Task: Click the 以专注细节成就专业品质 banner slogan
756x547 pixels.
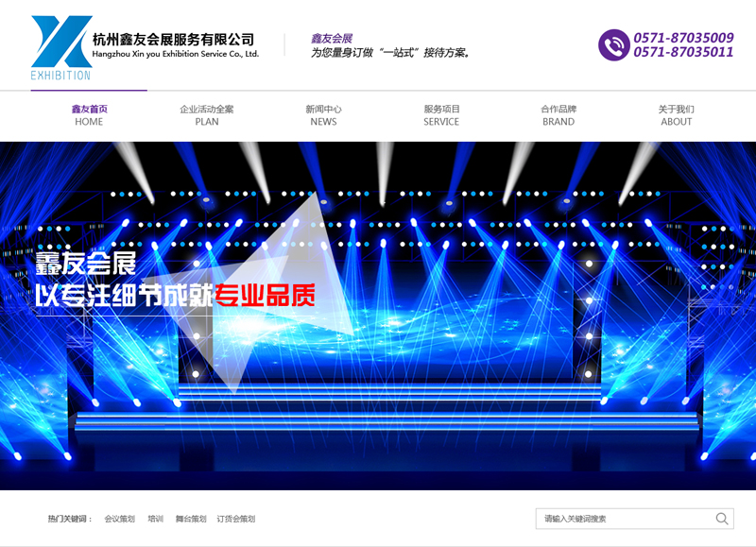Action: [x=175, y=295]
